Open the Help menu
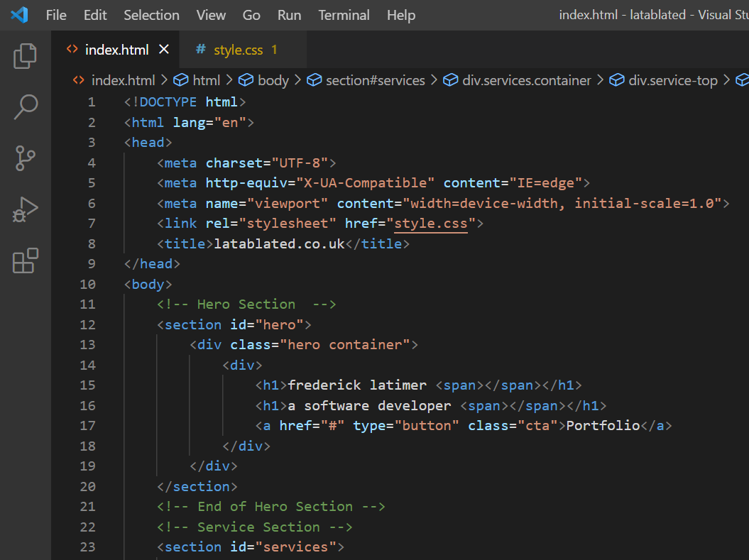This screenshot has height=560, width=749. coord(401,15)
